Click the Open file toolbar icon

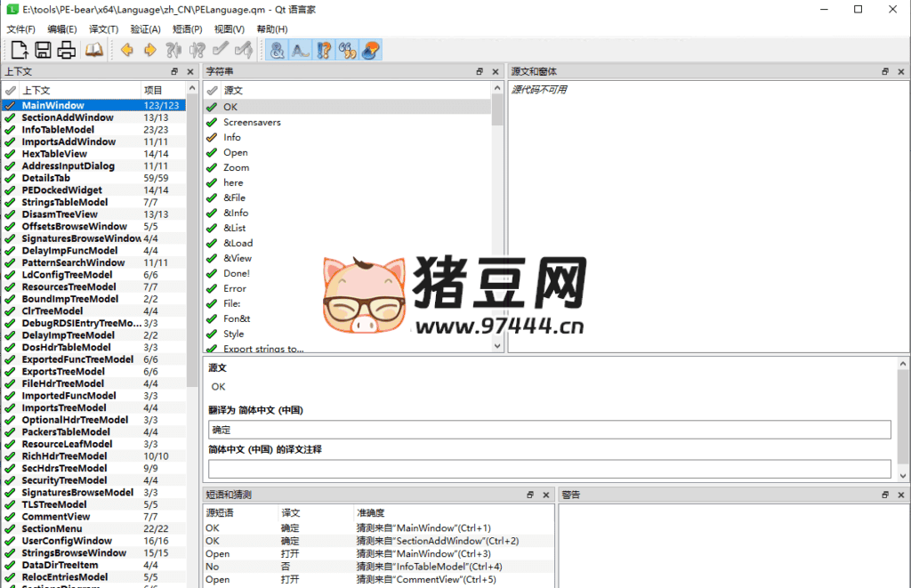point(19,49)
